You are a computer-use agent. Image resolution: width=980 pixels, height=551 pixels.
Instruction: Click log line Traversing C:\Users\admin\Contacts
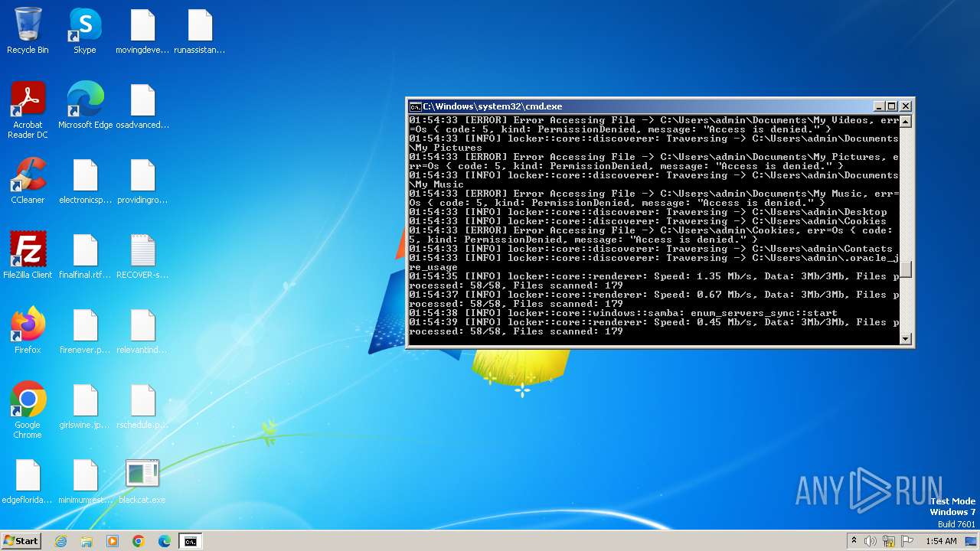[x=651, y=249]
